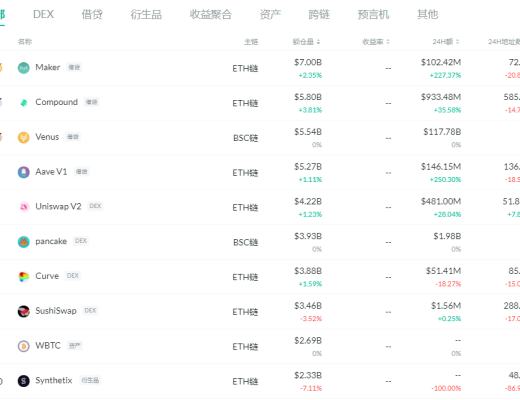The width and height of the screenshot is (520, 400).
Task: Click the BSC链 cell in Venus row
Action: click(x=246, y=138)
